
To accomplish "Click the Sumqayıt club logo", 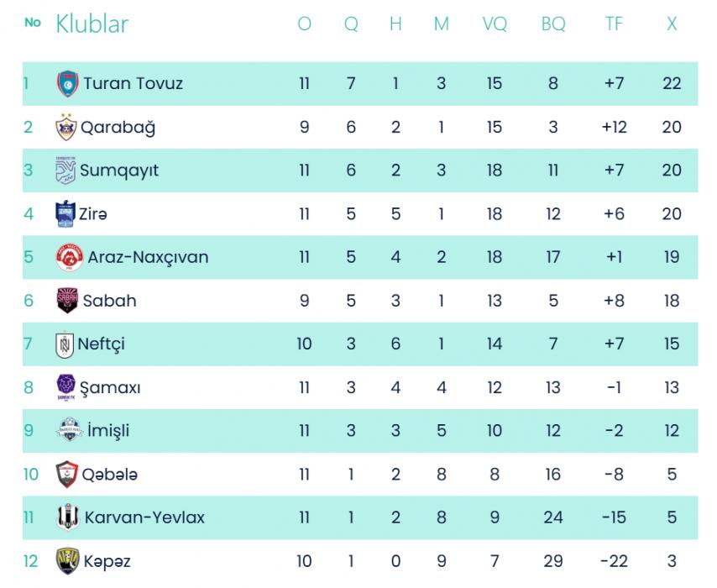I will click(65, 171).
